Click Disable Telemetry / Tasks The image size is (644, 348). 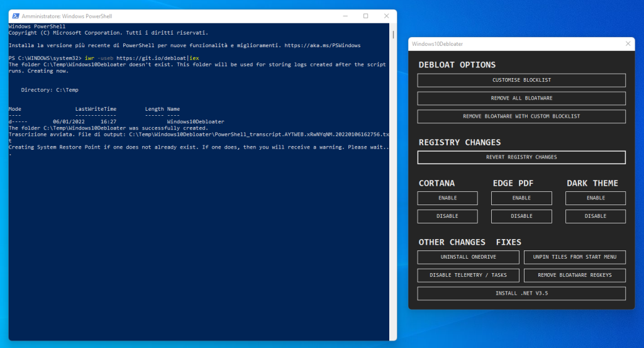click(468, 276)
